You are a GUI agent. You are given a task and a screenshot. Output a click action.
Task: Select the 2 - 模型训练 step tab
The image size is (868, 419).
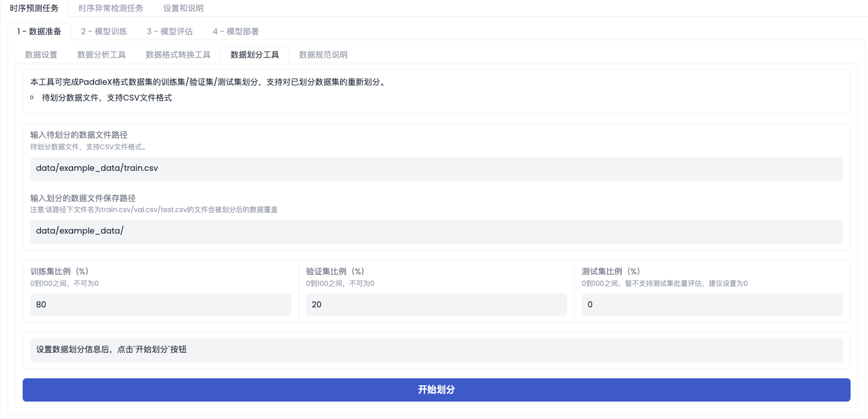[103, 31]
